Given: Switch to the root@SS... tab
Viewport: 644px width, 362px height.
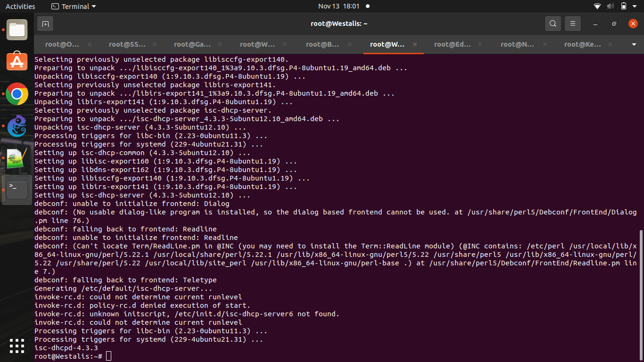Looking at the screenshot, I should 127,44.
